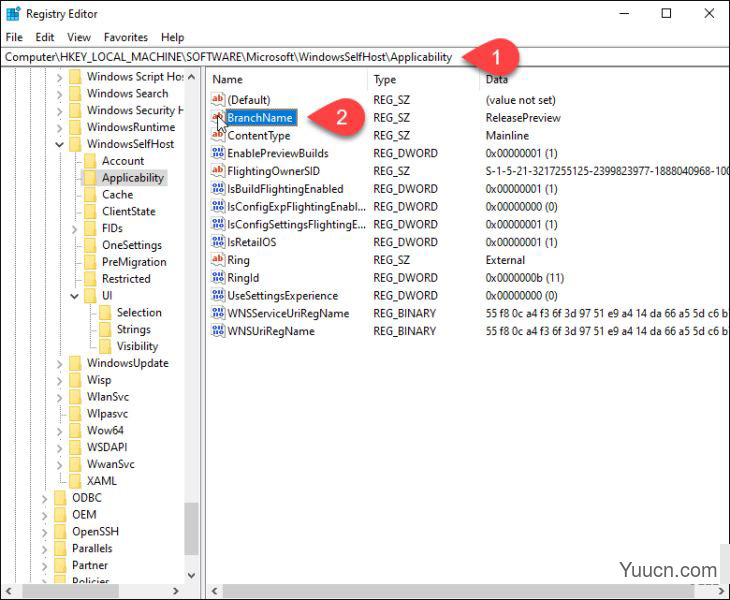Click the values pane scroll left arrow
Viewport: 730px width, 600px height.
[x=214, y=591]
